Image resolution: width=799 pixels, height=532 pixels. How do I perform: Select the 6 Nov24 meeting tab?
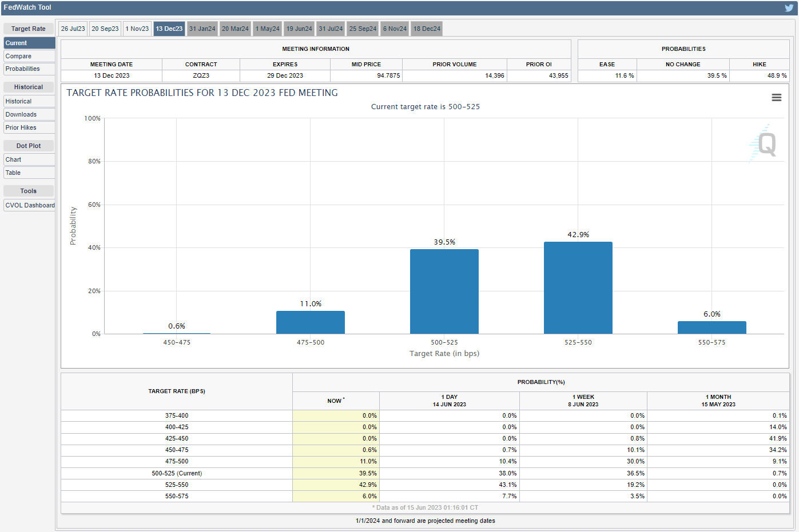(x=395, y=29)
